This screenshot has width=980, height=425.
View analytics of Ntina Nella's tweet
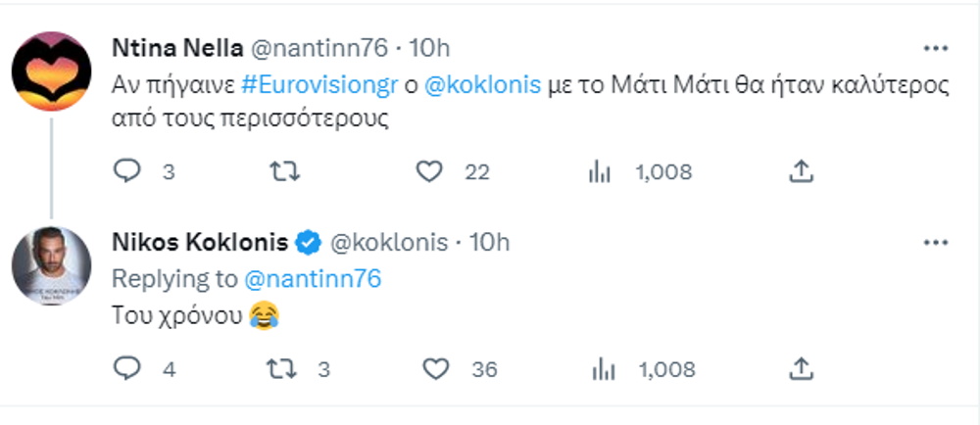[x=599, y=172]
